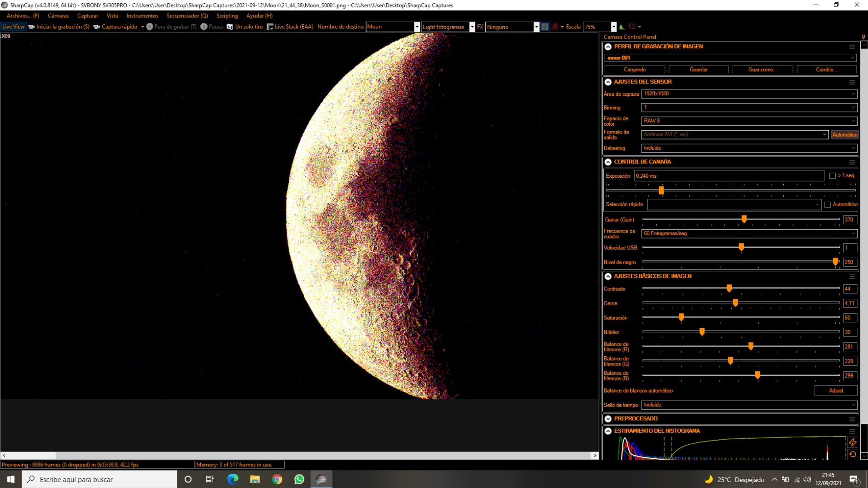Collapse the Ajustes del sensor section
This screenshot has height=488, width=868.
608,82
